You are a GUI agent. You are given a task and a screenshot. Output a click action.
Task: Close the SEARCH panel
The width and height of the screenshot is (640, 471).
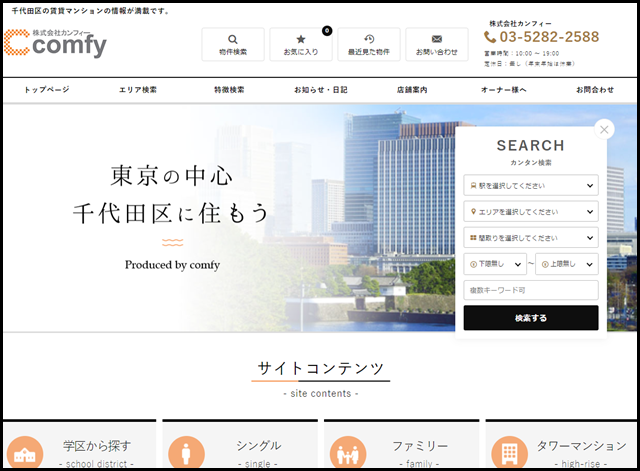click(604, 129)
